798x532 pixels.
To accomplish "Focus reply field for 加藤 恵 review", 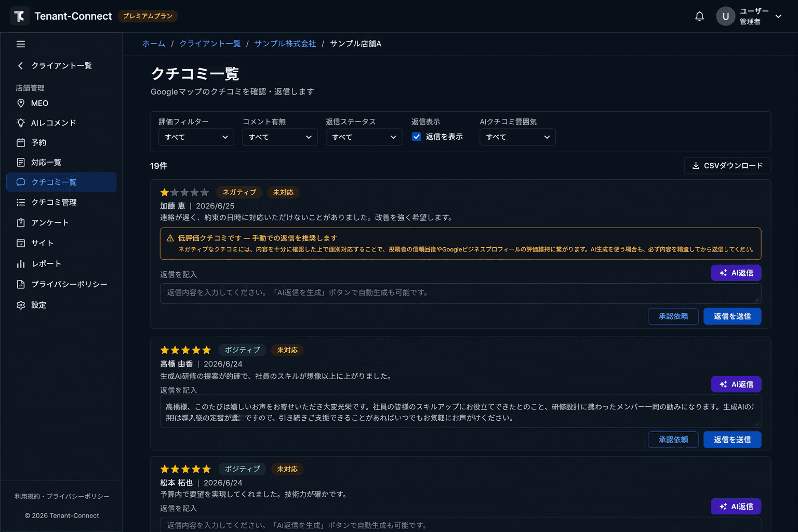I will [460, 294].
